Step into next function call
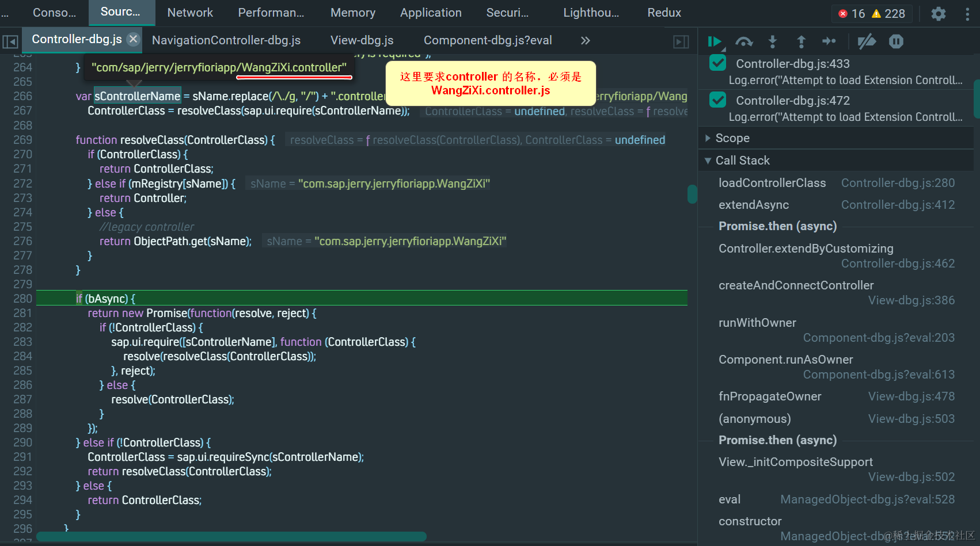This screenshot has height=546, width=980. [773, 41]
